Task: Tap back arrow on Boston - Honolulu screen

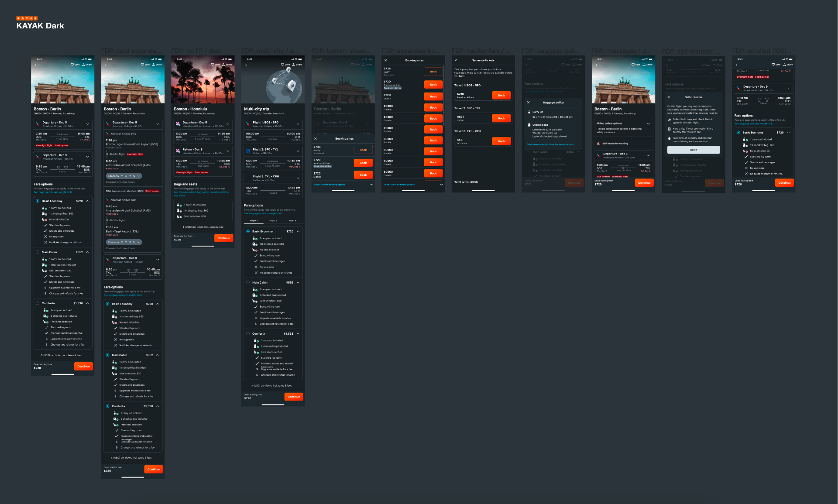Action: (176, 65)
